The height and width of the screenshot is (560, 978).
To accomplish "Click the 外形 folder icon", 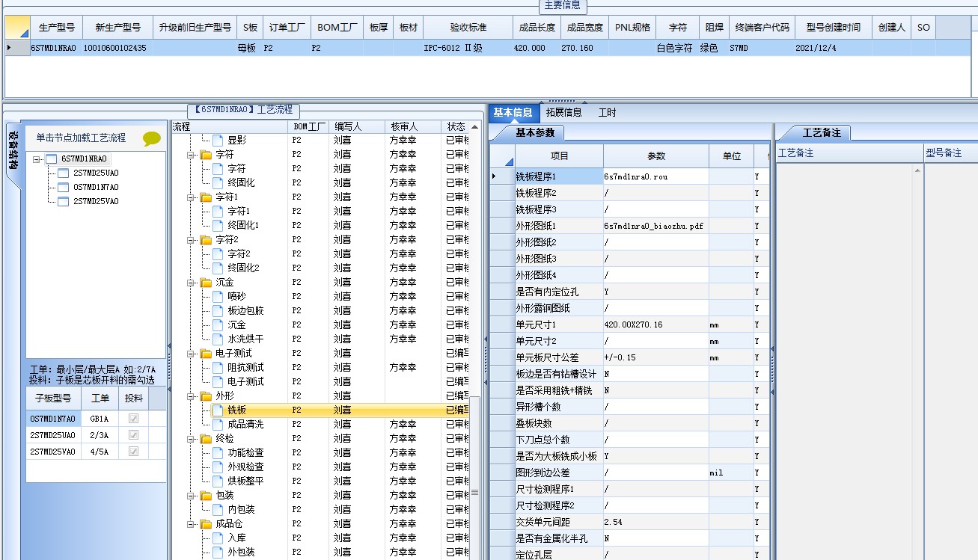I will [206, 396].
